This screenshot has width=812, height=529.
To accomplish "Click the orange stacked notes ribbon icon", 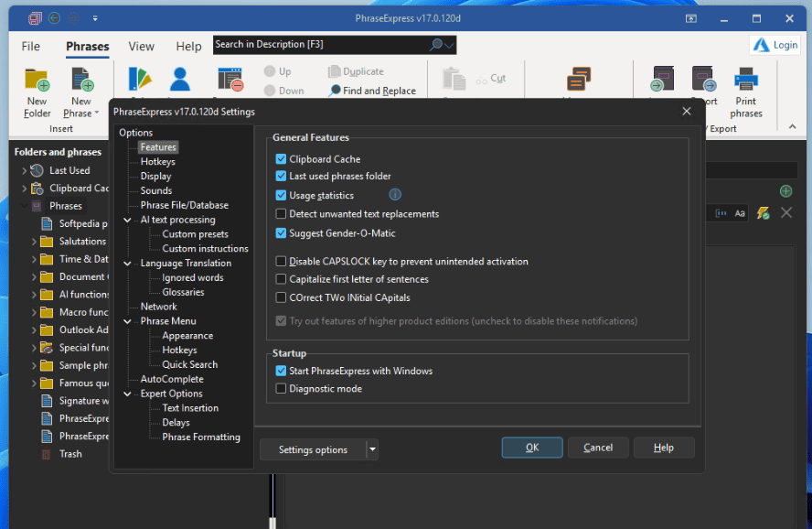I will [x=579, y=80].
